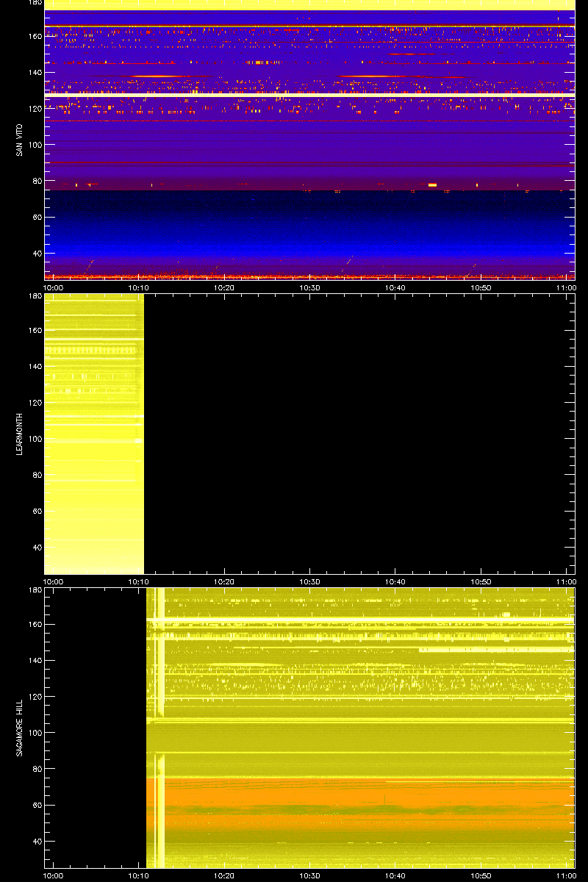Select the yellow Learmonth data strip
Screen dimensions: 588x882
click(94, 434)
